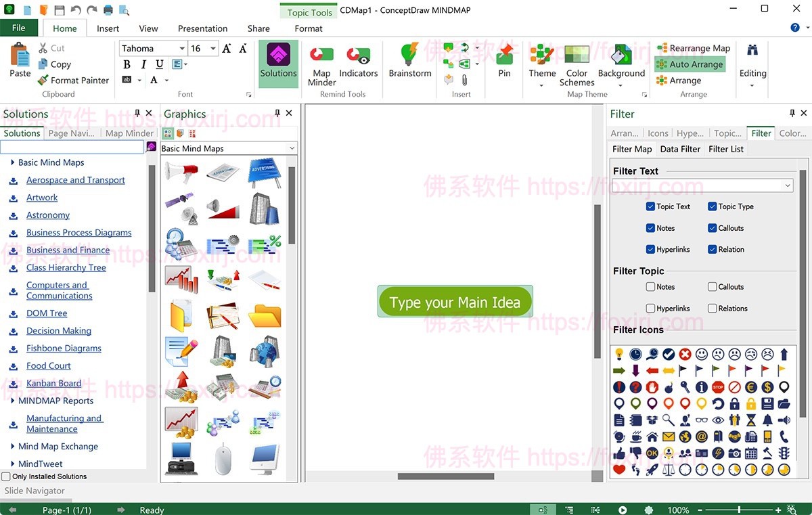Check Only Installed Solutions
Image resolution: width=812 pixels, height=515 pixels.
(6, 476)
